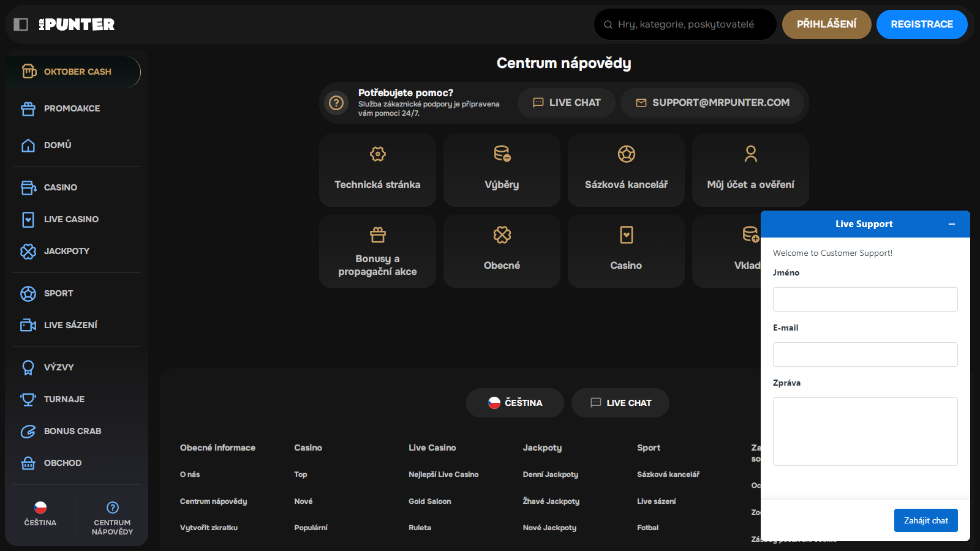
Task: Click the Jméno input field
Action: (x=865, y=299)
